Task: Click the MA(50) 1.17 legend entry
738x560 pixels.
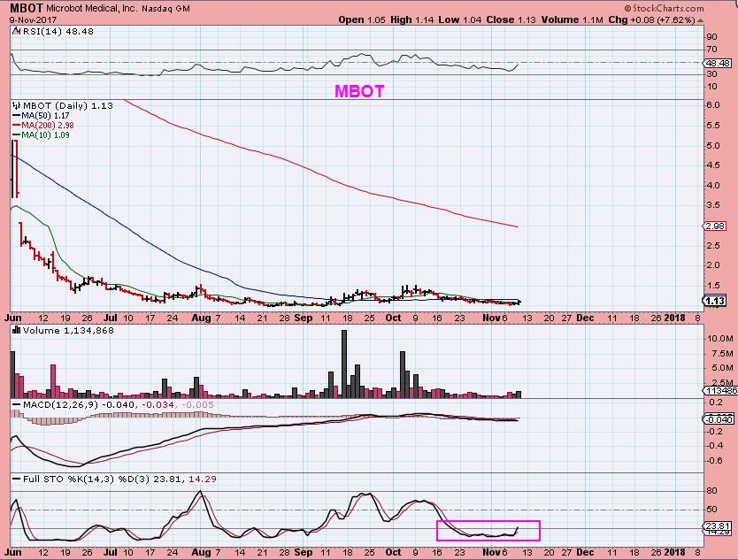Action: point(41,115)
